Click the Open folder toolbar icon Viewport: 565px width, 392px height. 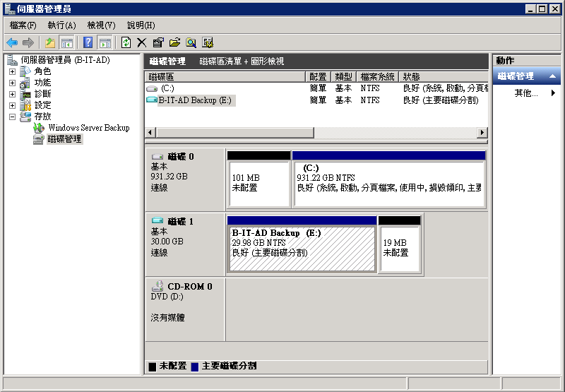174,42
